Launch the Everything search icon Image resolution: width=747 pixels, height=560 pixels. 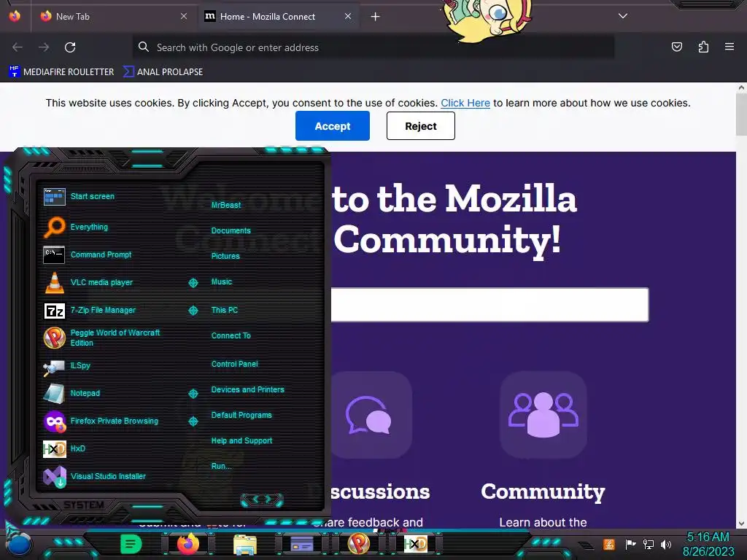pyautogui.click(x=54, y=227)
